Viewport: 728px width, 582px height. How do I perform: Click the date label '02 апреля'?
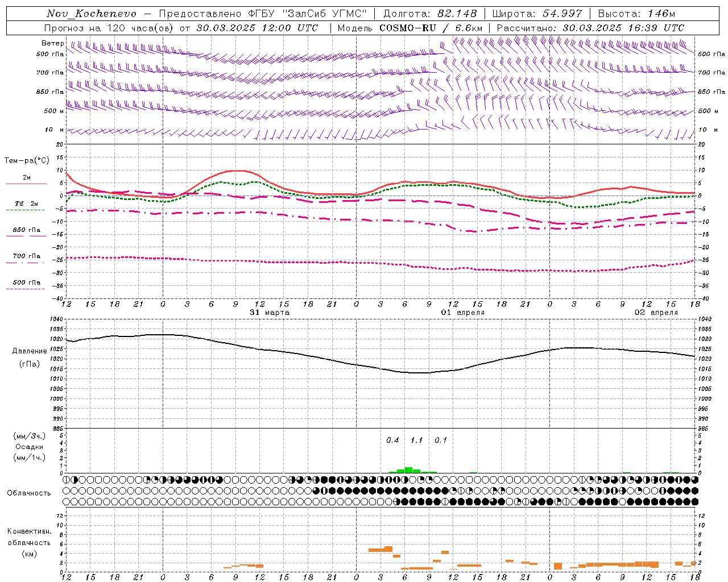click(656, 313)
